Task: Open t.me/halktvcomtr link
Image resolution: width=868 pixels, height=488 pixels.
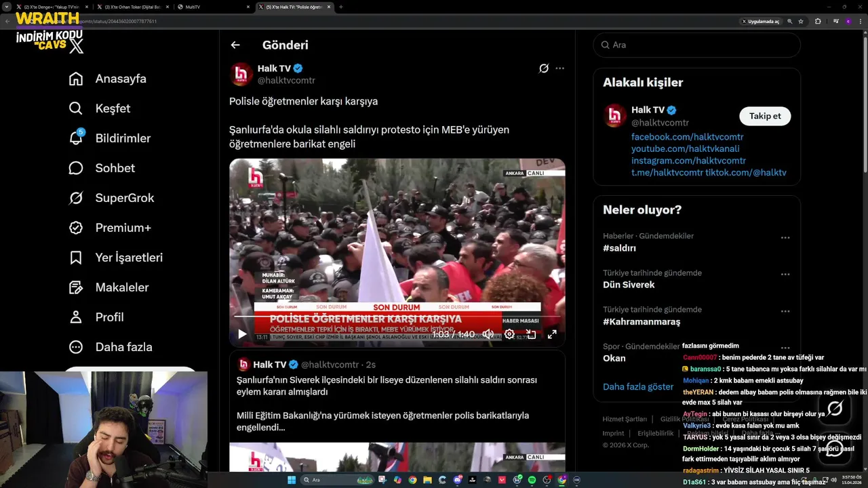Action: (x=667, y=173)
